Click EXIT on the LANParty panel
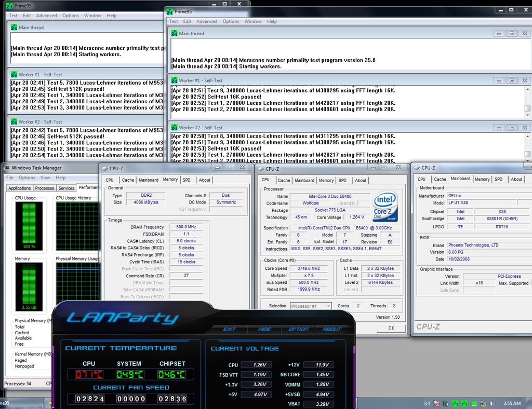 (x=229, y=329)
